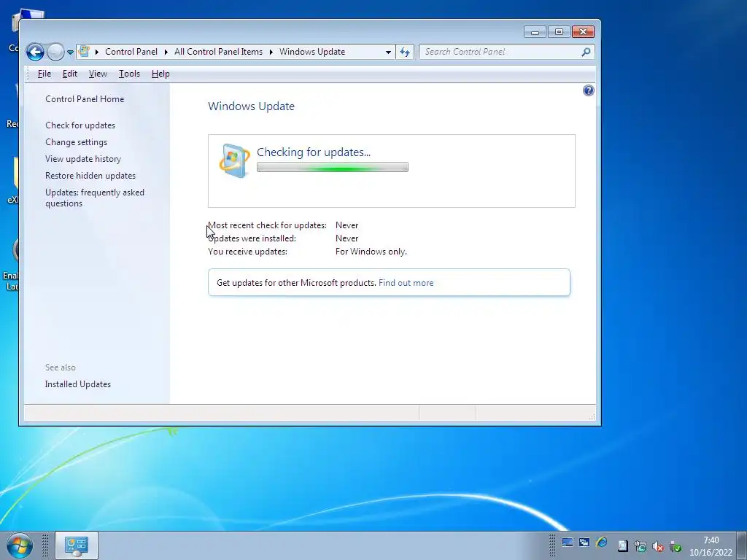Click Switch between windows taskbar icon
Viewport: 747px width, 560px height.
(x=584, y=542)
